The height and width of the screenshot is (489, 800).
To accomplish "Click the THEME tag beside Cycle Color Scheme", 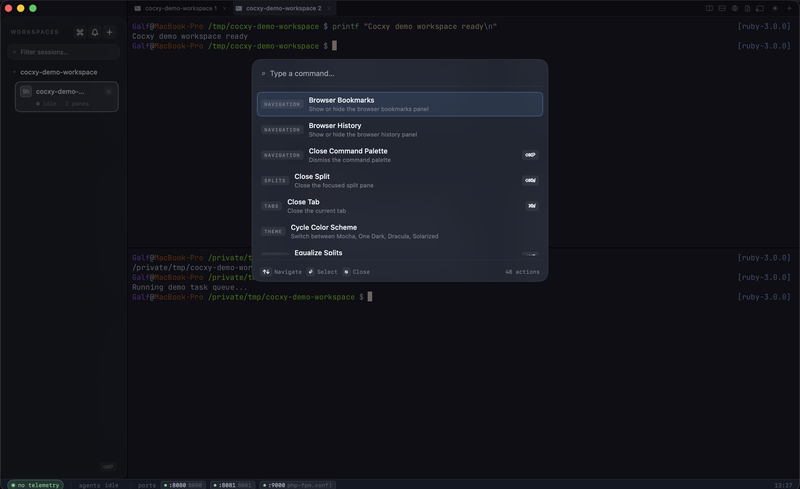I will tap(273, 232).
